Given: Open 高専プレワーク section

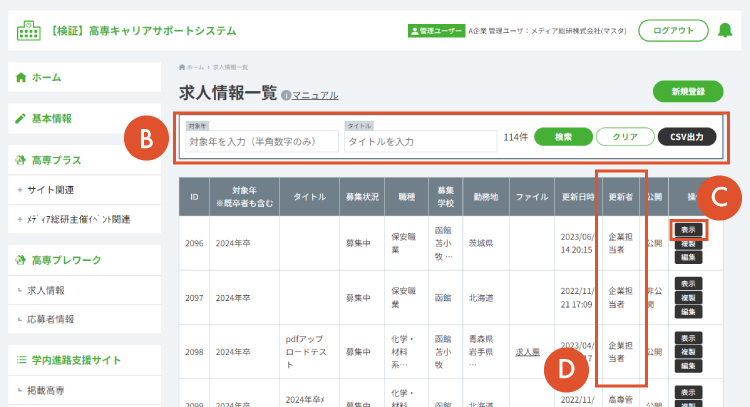Looking at the screenshot, I should pyautogui.click(x=85, y=260).
